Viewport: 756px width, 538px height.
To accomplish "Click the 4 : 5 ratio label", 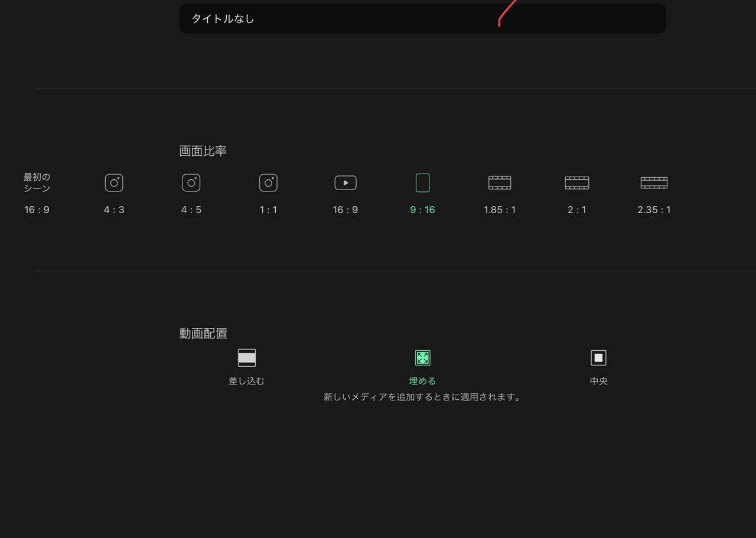I will [191, 210].
